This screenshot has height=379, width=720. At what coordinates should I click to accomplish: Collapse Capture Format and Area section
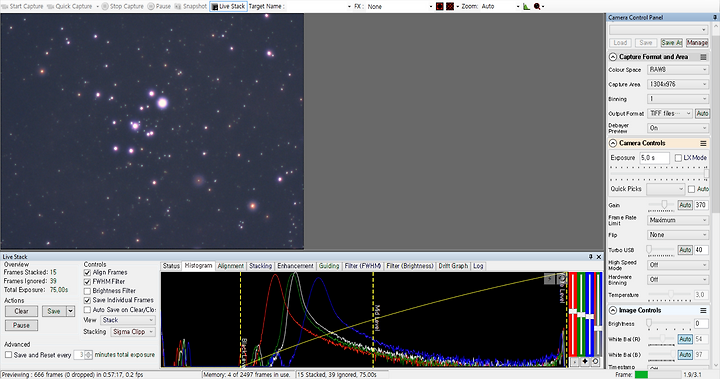pyautogui.click(x=613, y=57)
